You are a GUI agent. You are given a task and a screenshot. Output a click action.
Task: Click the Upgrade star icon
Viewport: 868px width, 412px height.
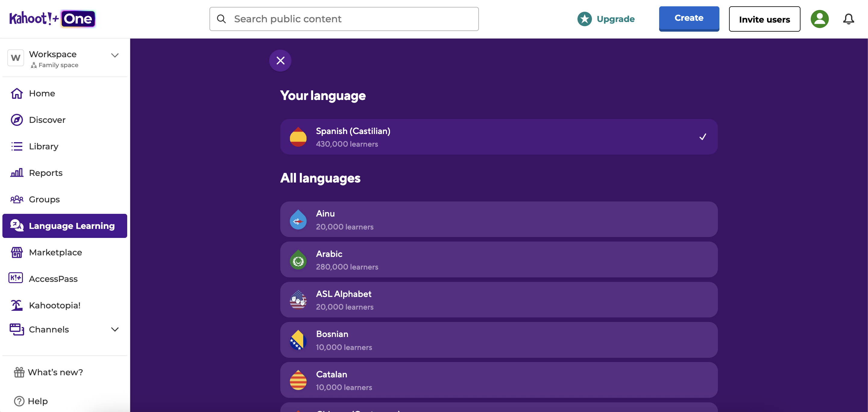point(585,19)
